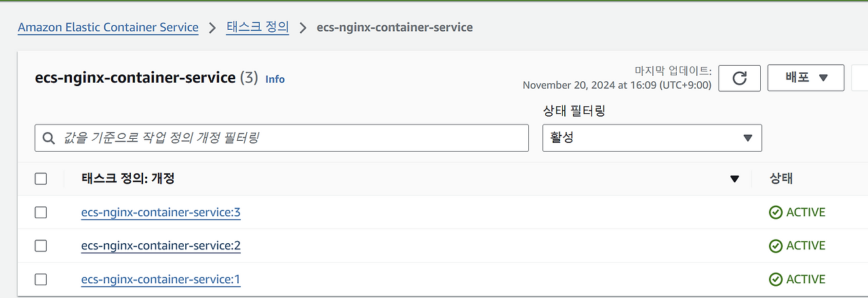Image resolution: width=868 pixels, height=298 pixels.
Task: Click the 태스크 정의: 개정 column header
Action: click(x=128, y=179)
